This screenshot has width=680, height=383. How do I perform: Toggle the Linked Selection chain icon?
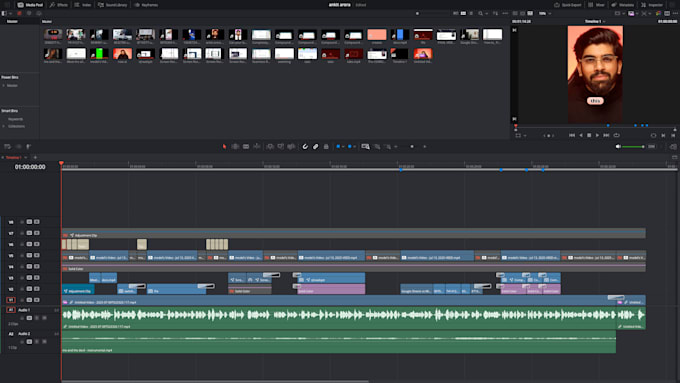(315, 147)
